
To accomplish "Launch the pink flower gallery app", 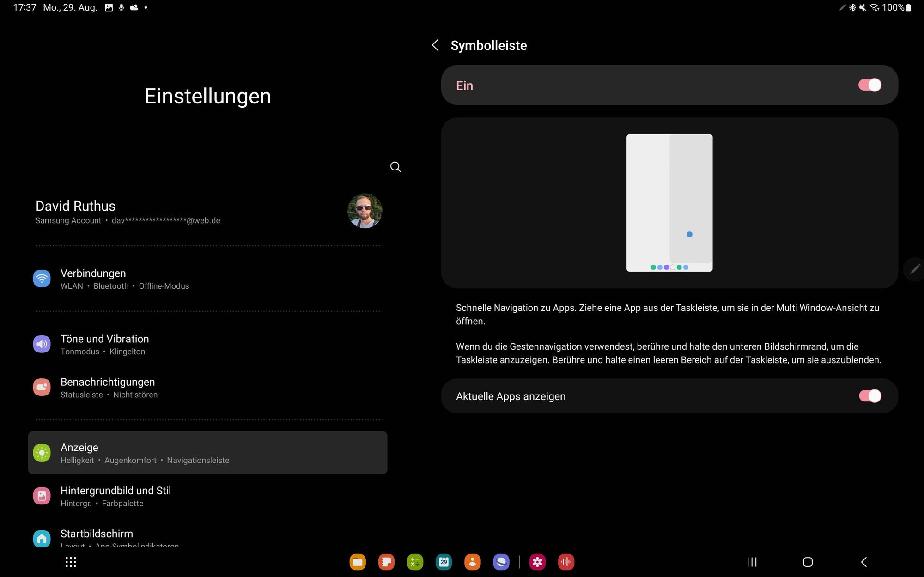I will (537, 562).
